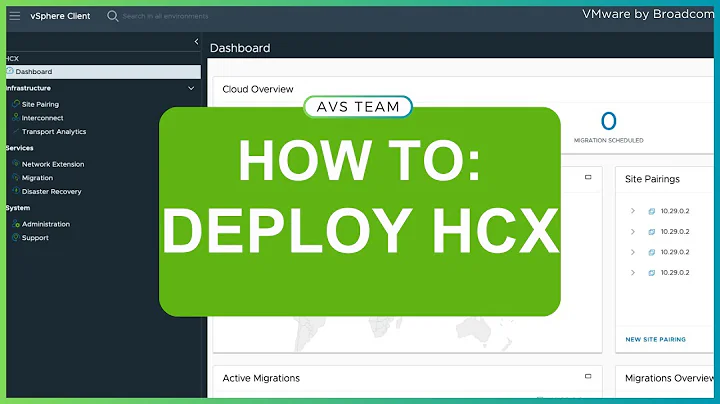The image size is (720, 404).
Task: Click the Interconnect icon
Action: (16, 118)
